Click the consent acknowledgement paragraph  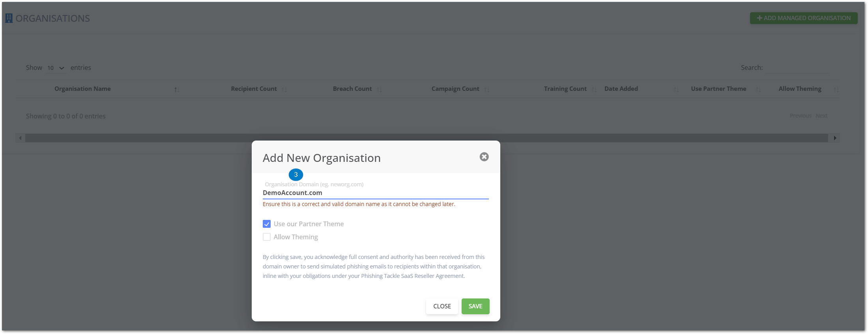[374, 266]
